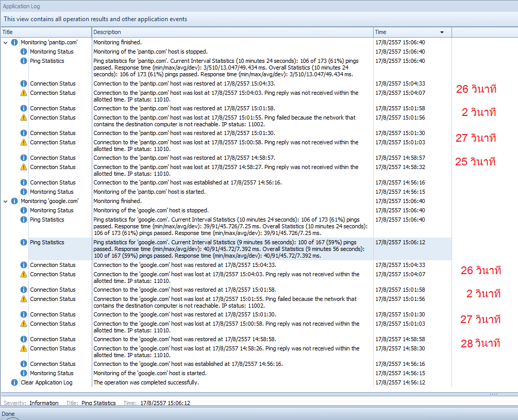Click time cell '17/8/2557 14:58:30'
The image size is (518, 420).
400,348
